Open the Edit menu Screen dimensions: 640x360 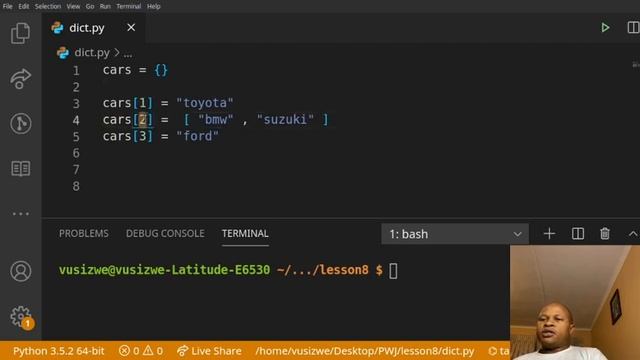tap(24, 6)
